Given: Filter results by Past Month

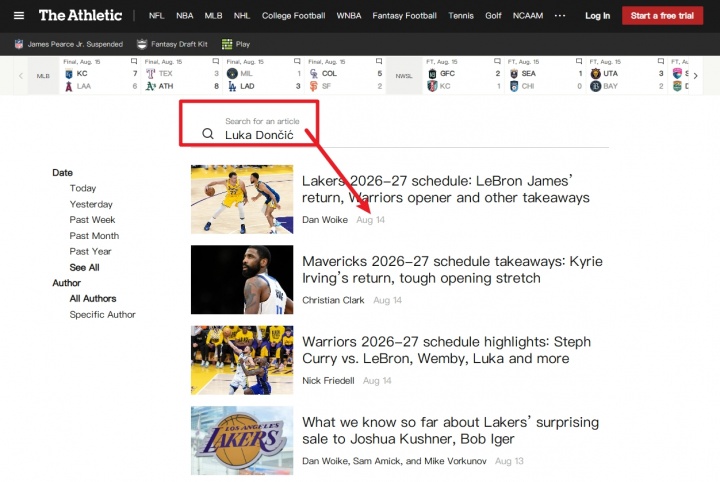Looking at the screenshot, I should pos(94,235).
